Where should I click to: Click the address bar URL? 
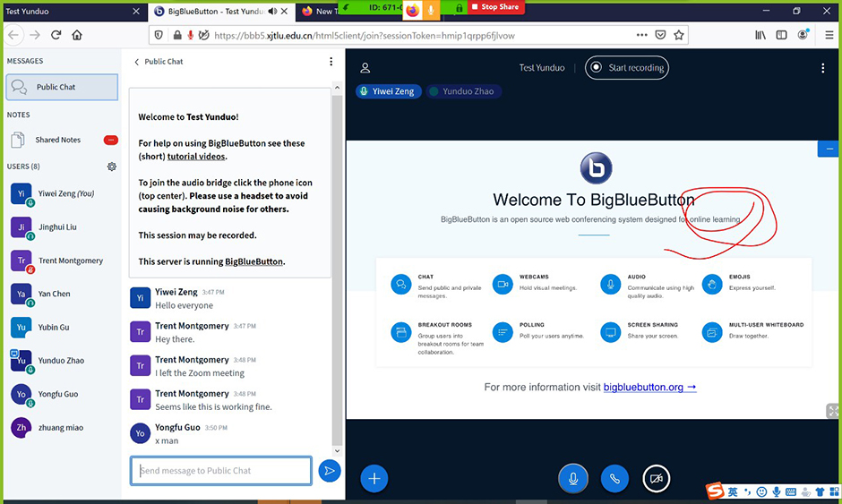pyautogui.click(x=364, y=36)
